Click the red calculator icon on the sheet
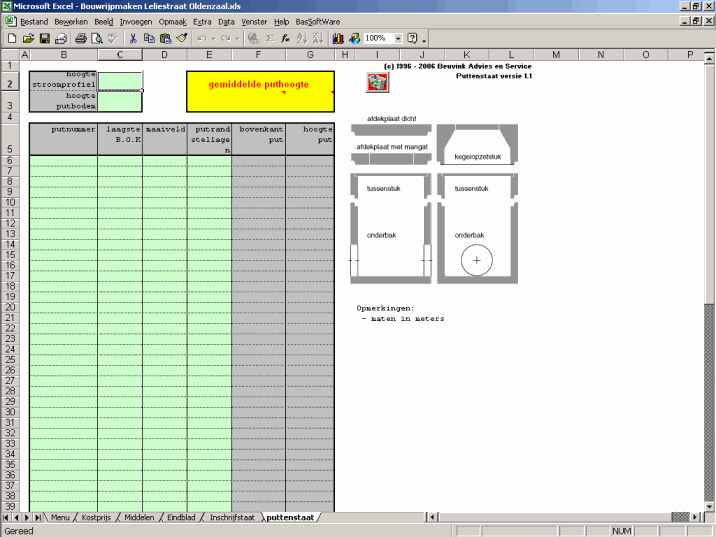Screen dimensions: 716x537 click(x=377, y=84)
